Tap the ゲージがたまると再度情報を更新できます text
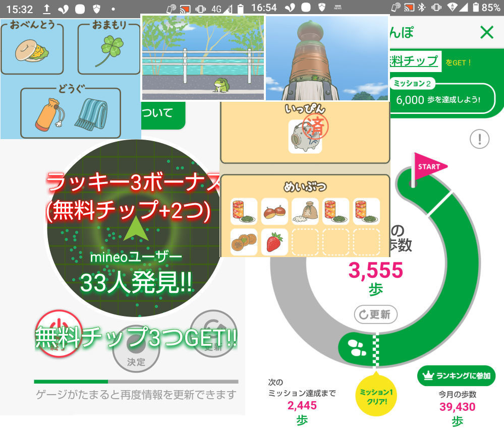504x437 pixels. 136,394
